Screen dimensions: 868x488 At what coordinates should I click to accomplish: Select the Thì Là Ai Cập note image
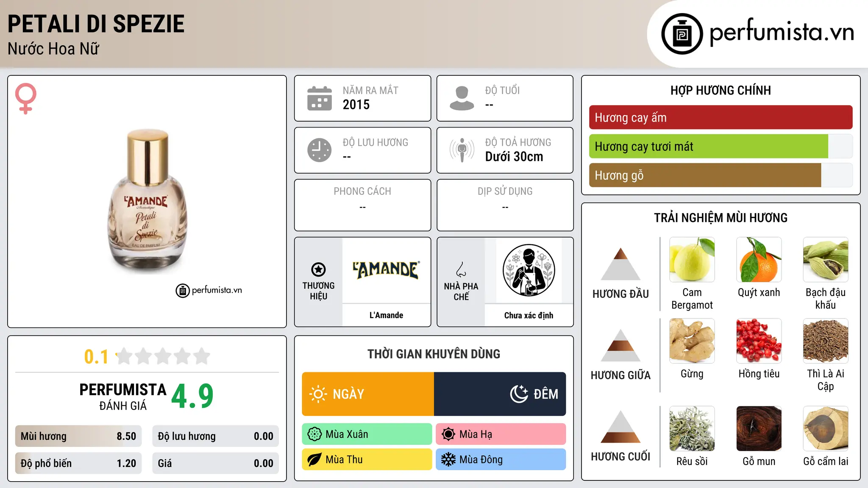click(x=826, y=341)
